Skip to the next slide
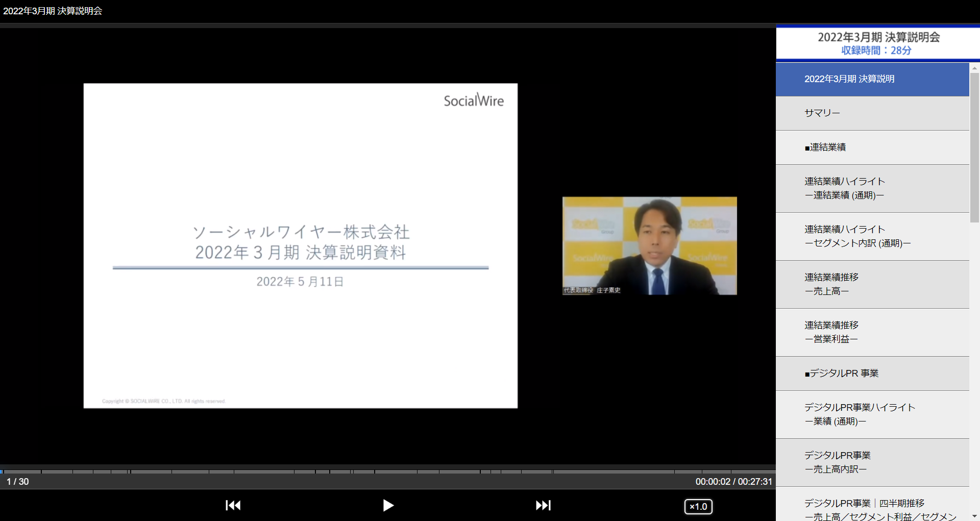The image size is (980, 521). pos(543,505)
